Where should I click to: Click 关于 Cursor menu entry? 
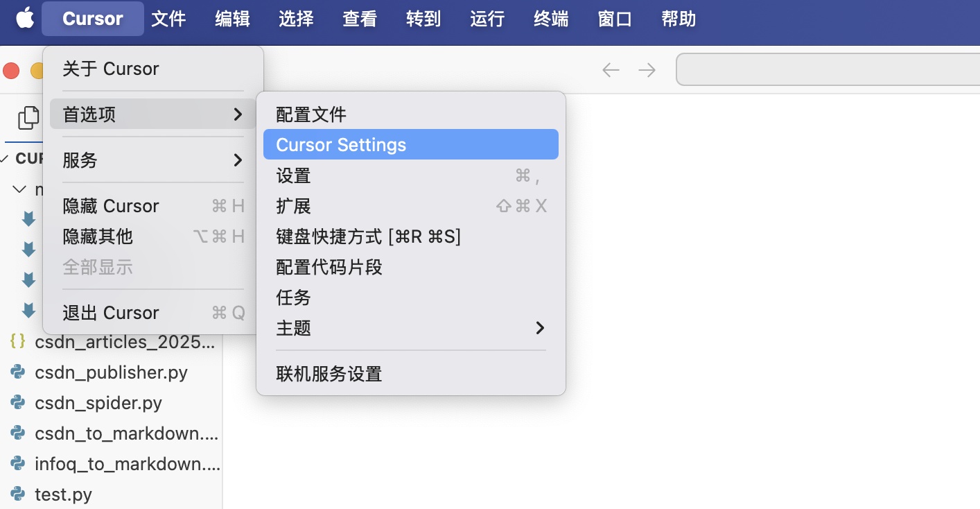coord(111,69)
